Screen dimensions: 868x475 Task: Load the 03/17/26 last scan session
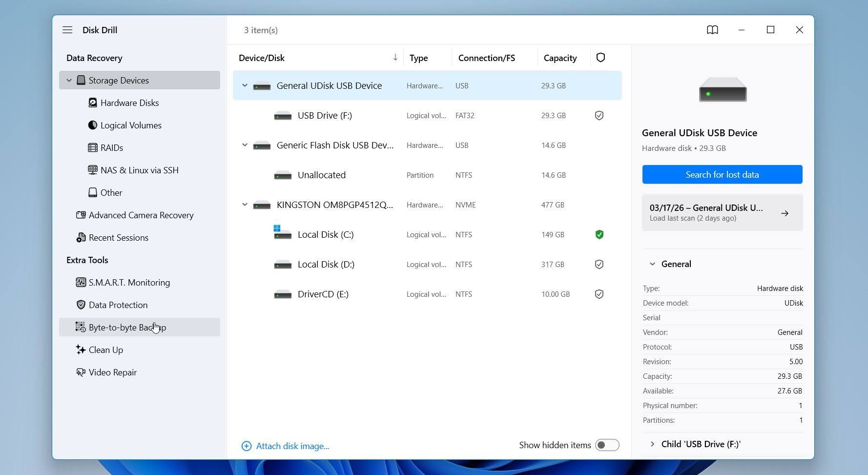[722, 213]
